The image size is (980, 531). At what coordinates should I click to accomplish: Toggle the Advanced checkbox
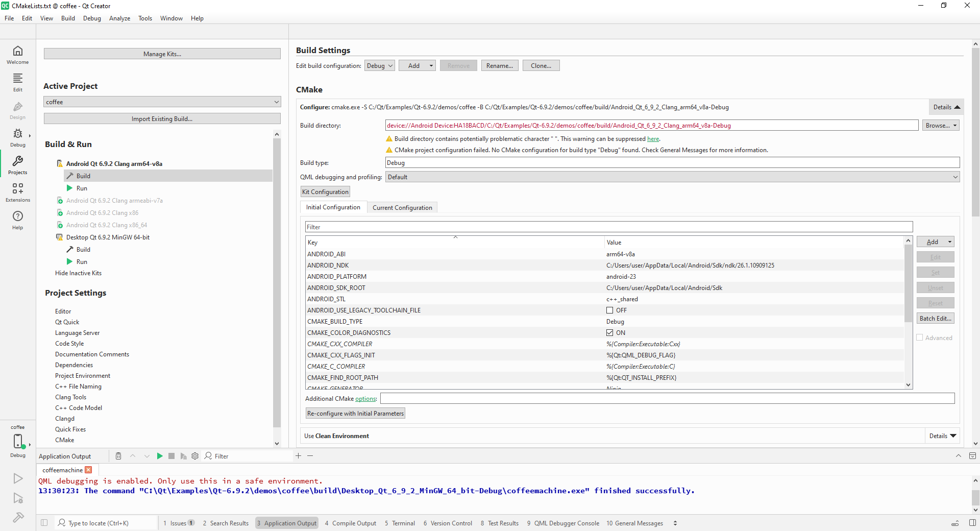(920, 338)
